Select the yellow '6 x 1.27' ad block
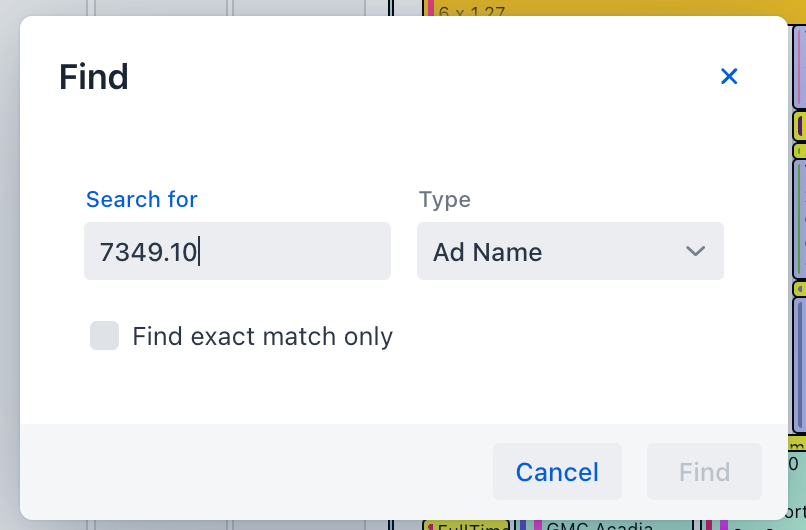Viewport: 806px width, 530px height. 600,9
